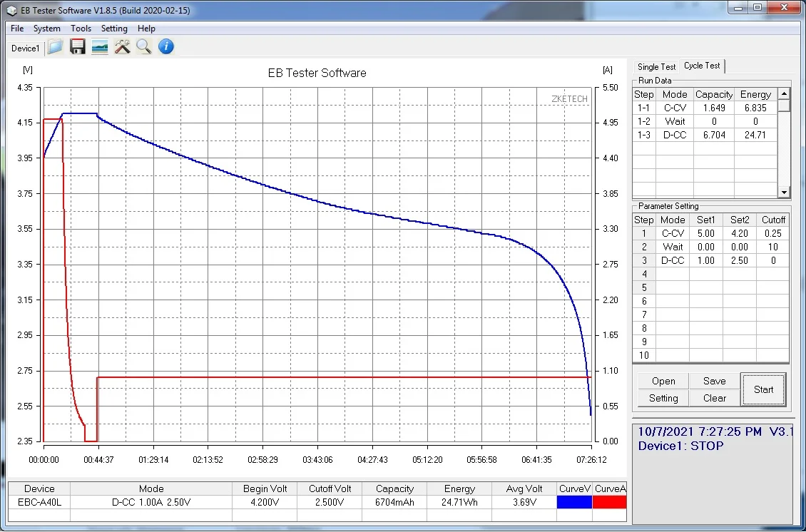Select the Cycle Test tab
The image size is (806, 532).
[702, 66]
